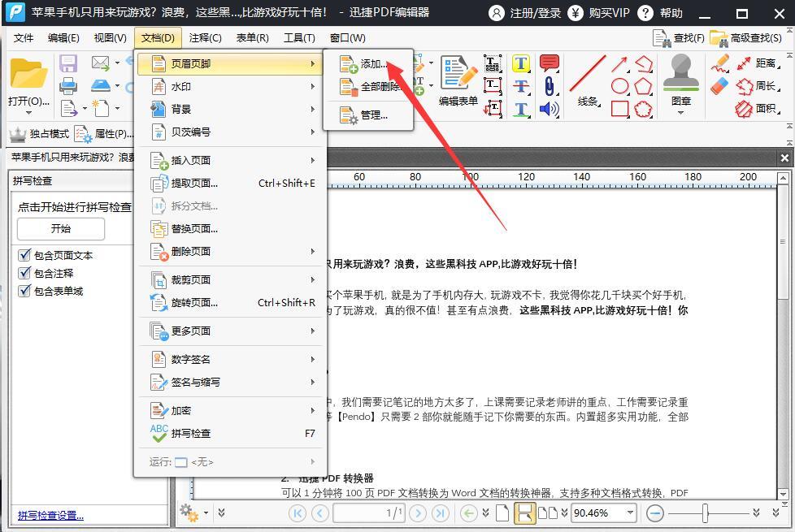Toggle 包含页面文本 checkbox
The image size is (795, 532).
coord(24,255)
